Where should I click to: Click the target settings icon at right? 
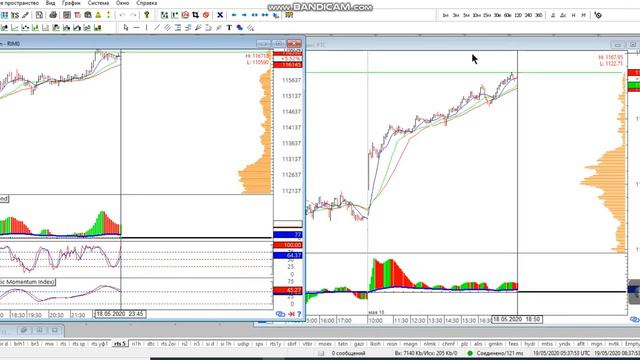[x=598, y=15]
